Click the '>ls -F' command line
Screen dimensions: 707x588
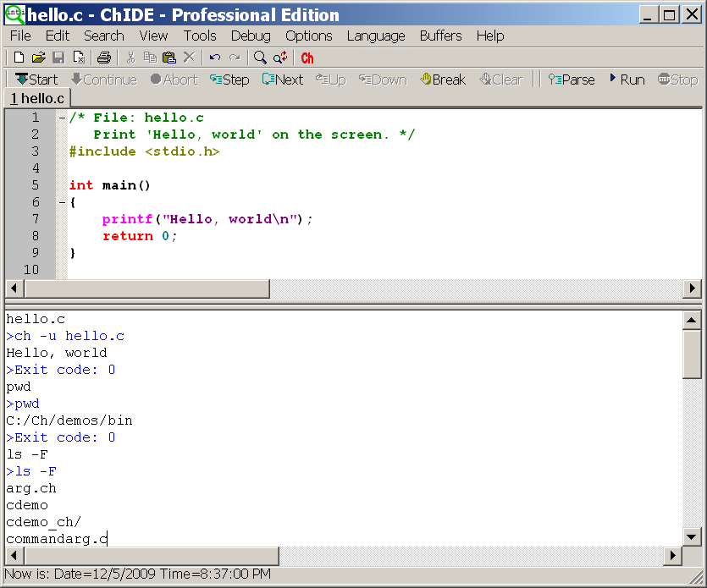point(31,472)
